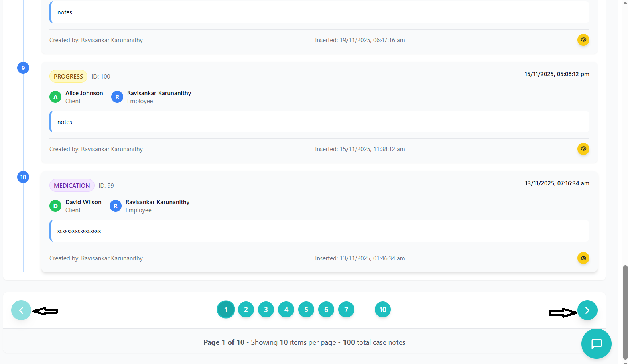Click the PROGRESS category badge
The image size is (628, 364).
point(68,76)
